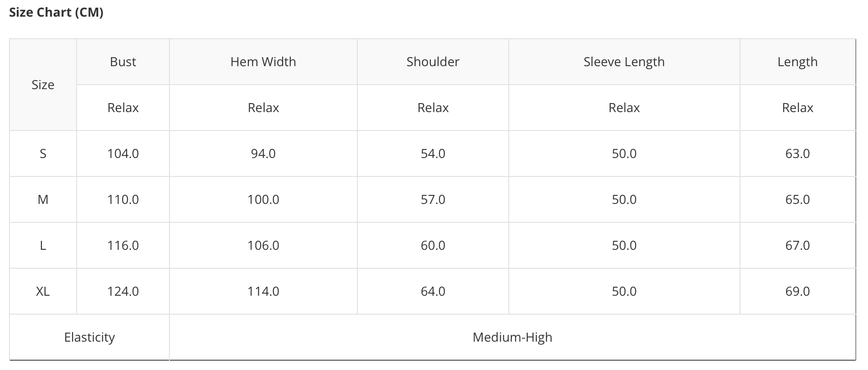Click the M size row label
Screen dimensions: 868x370
tap(43, 199)
